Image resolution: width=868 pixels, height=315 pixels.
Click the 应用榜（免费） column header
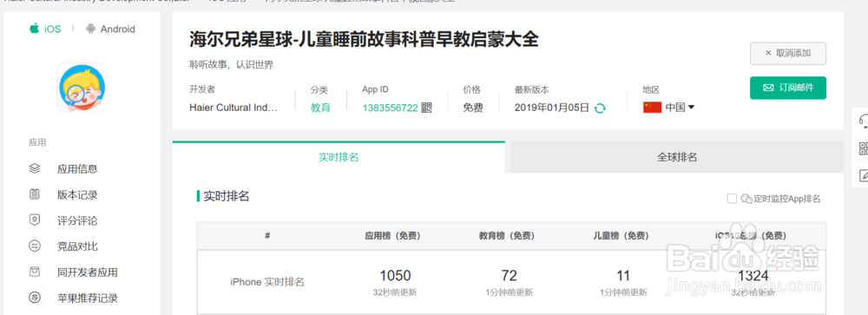392,236
